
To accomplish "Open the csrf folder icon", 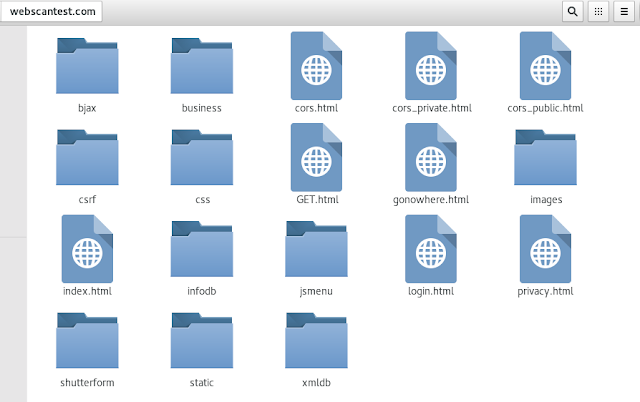I will click(87, 157).
